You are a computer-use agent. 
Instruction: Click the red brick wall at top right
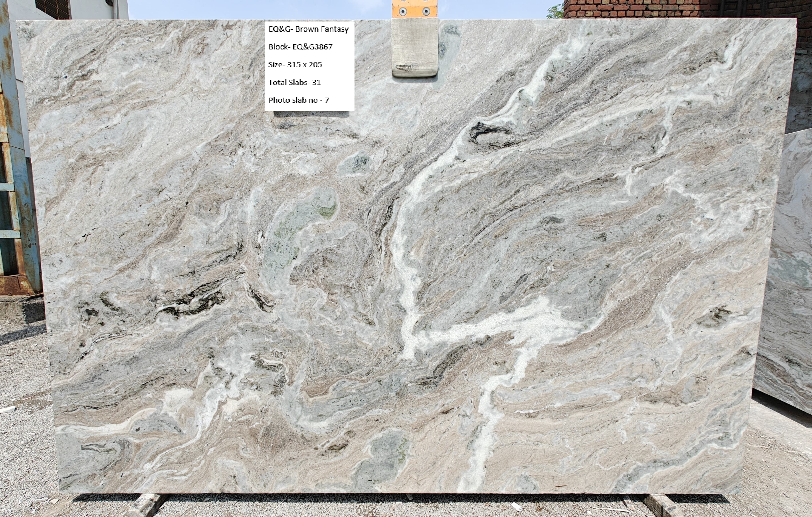pos(641,8)
